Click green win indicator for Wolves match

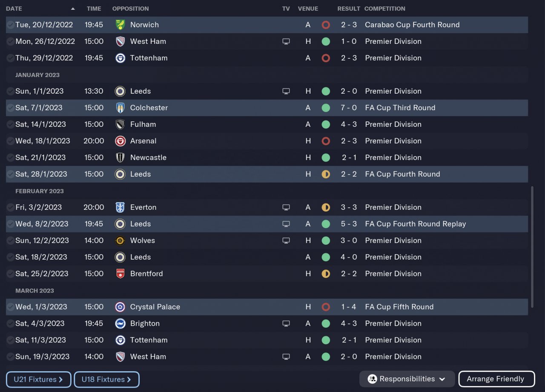[x=326, y=240]
